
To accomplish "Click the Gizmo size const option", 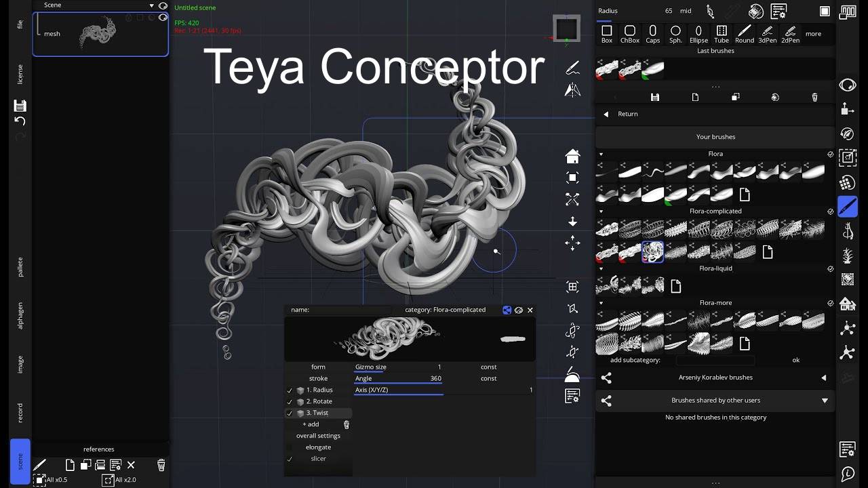I will click(x=488, y=367).
